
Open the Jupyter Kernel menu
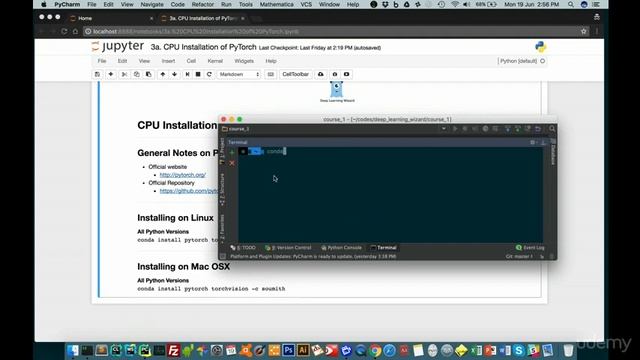[x=215, y=61]
